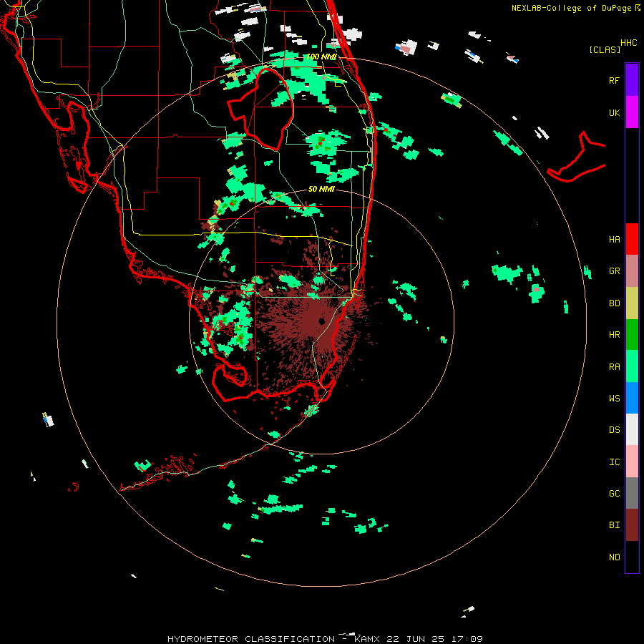Click the 22 JUN 25 date text
The height and width of the screenshot is (644, 644).
(415, 639)
